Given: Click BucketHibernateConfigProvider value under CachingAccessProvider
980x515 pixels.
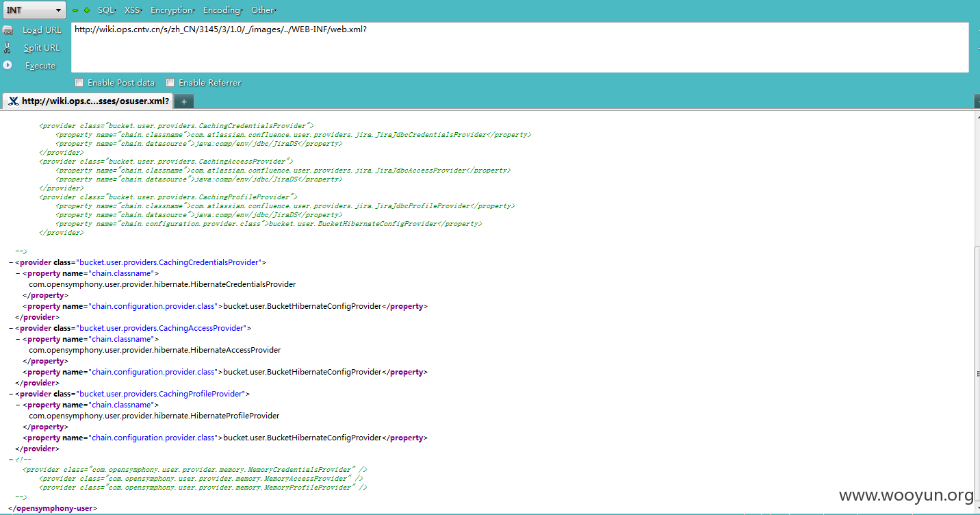Looking at the screenshot, I should [x=302, y=372].
